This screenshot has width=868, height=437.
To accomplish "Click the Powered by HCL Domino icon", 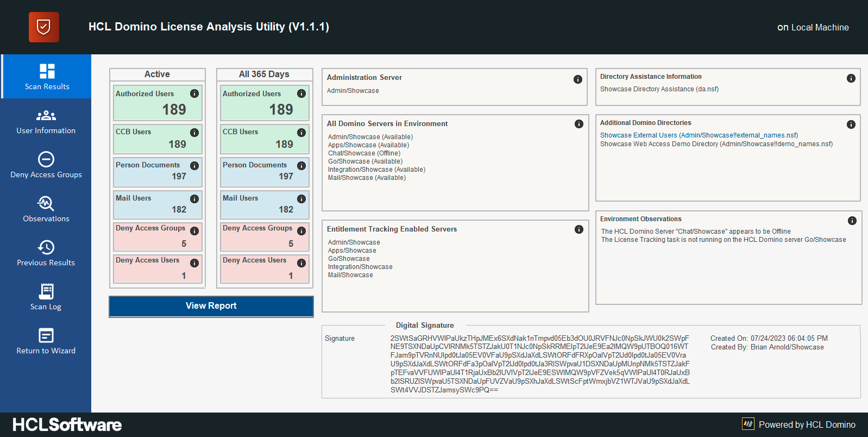I will point(749,424).
